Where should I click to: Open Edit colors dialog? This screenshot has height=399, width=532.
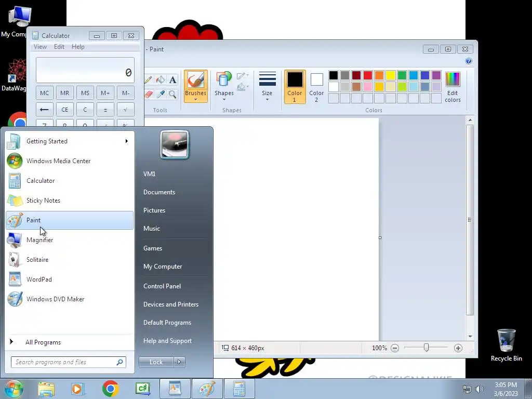(x=453, y=87)
